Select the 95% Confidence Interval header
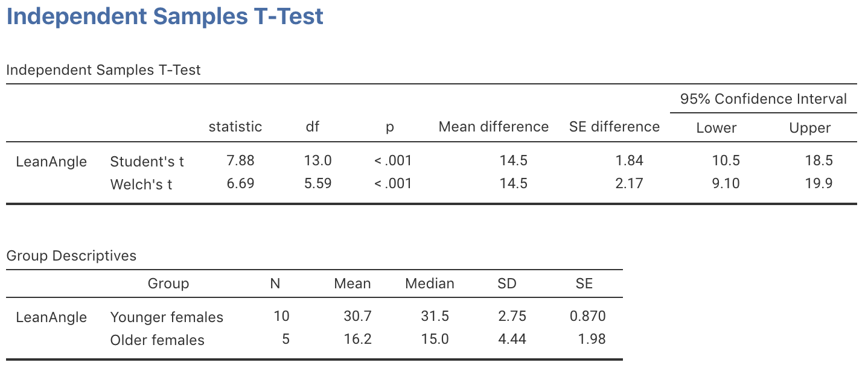Viewport: 868px width, 380px height. [763, 99]
